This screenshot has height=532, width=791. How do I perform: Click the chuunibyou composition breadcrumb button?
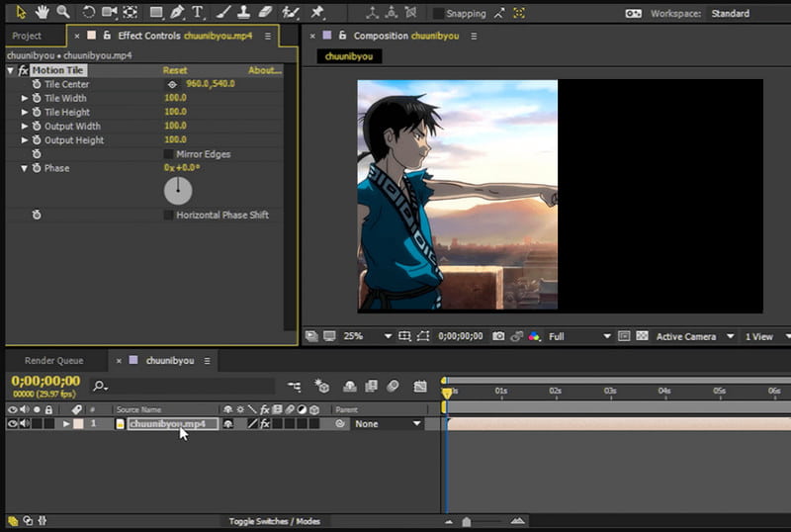click(349, 56)
